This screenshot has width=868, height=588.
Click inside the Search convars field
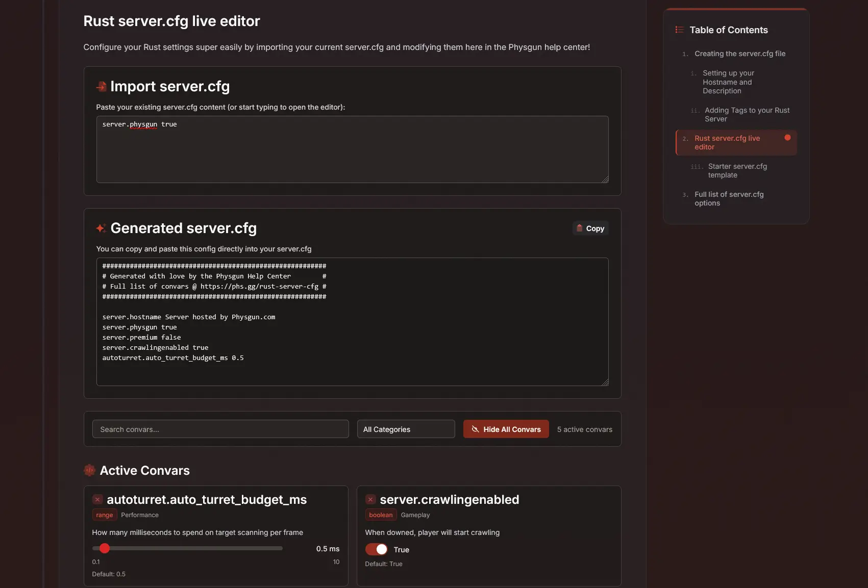220,429
